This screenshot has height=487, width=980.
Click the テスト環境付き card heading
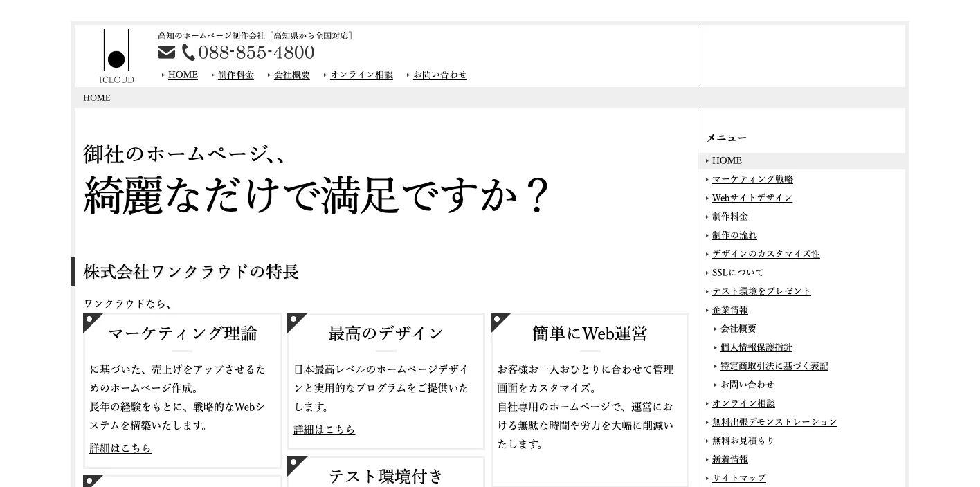pyautogui.click(x=386, y=477)
